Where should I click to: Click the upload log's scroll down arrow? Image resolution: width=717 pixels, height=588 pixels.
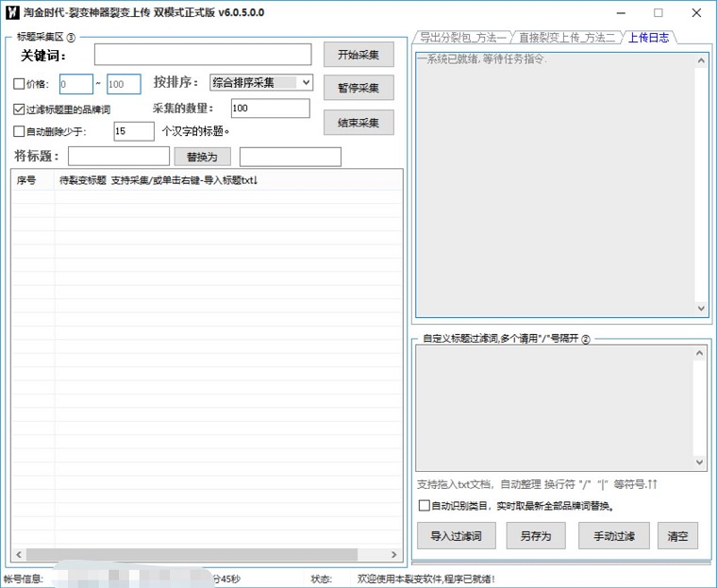[x=702, y=309]
